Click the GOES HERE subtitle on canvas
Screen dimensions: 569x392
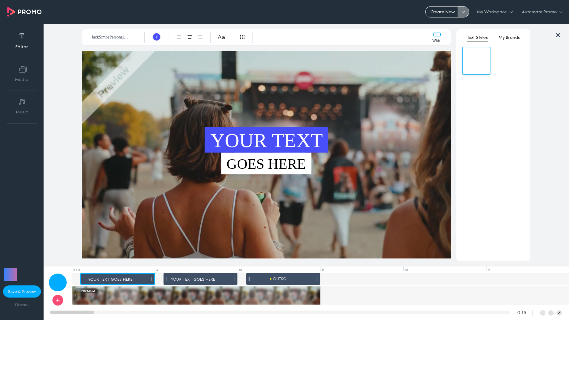[266, 164]
